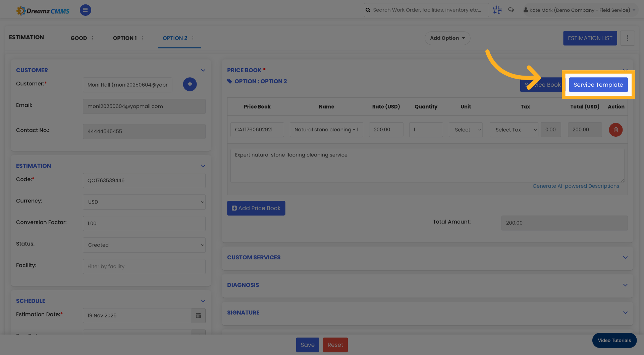Viewport: 644px width, 355px height.
Task: Click the Service Template button
Action: (598, 85)
